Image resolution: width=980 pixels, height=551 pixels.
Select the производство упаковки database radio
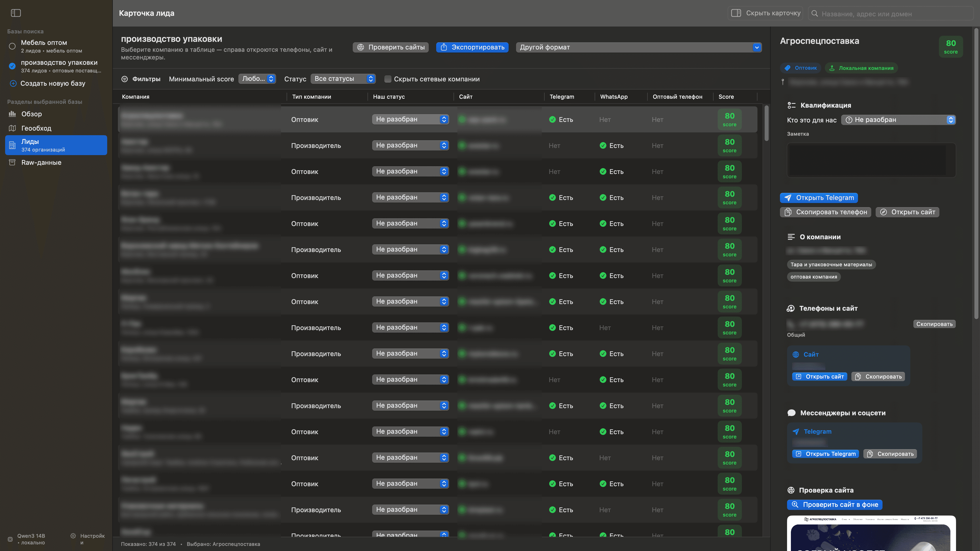(12, 66)
